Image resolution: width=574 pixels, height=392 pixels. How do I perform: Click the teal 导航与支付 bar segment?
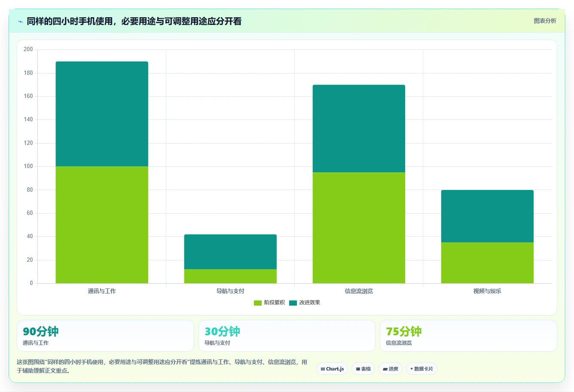[x=230, y=252]
